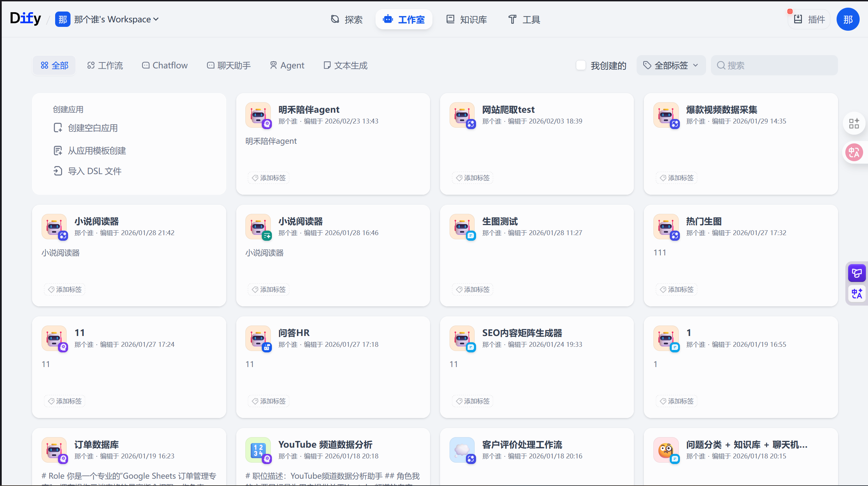Click 导入 DSL 文件 to import a DSL file
The width and height of the screenshot is (868, 486).
tap(87, 171)
